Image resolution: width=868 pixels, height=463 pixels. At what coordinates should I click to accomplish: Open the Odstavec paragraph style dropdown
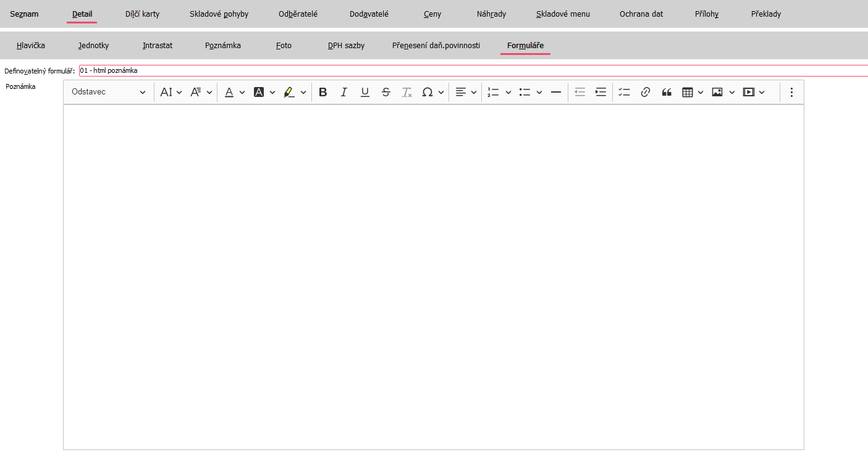(x=108, y=92)
